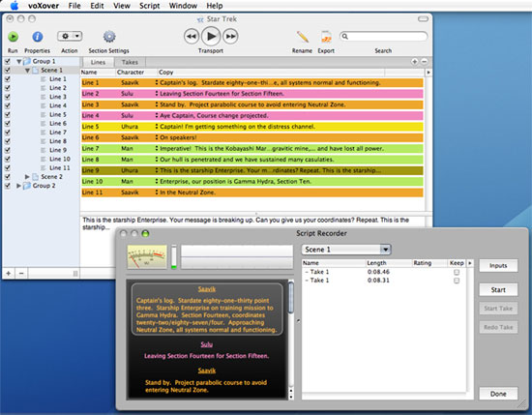Click the Scene 2 document icon
Image resolution: width=532 pixels, height=415 pixels.
coord(35,177)
